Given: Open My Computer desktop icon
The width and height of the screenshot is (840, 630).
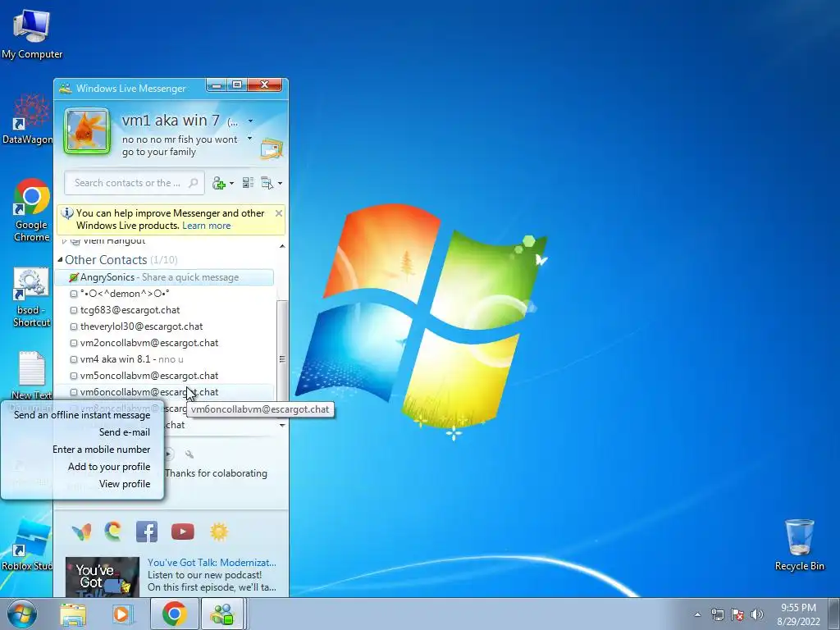Looking at the screenshot, I should pos(32,34).
